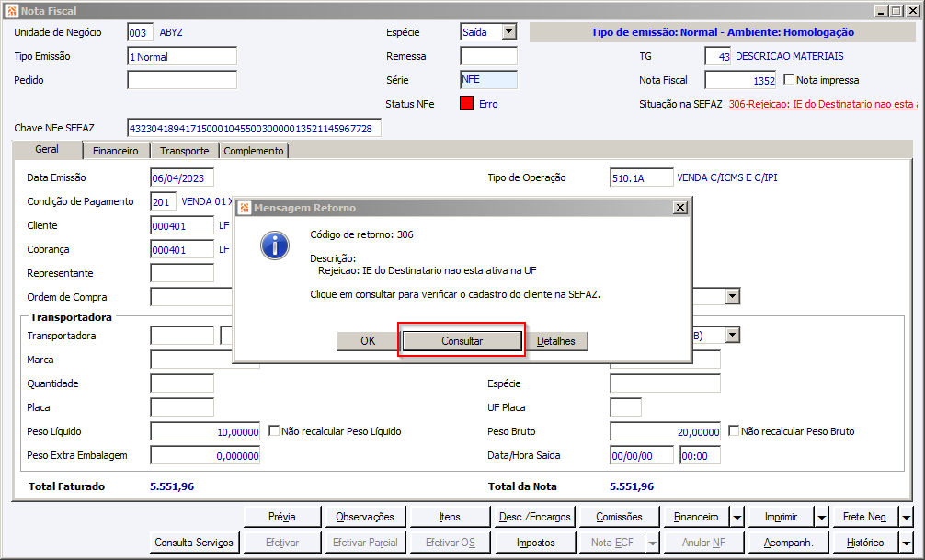Screen dimensions: 925x560
Task: Click the Data/Hora Saída date field
Action: (642, 455)
